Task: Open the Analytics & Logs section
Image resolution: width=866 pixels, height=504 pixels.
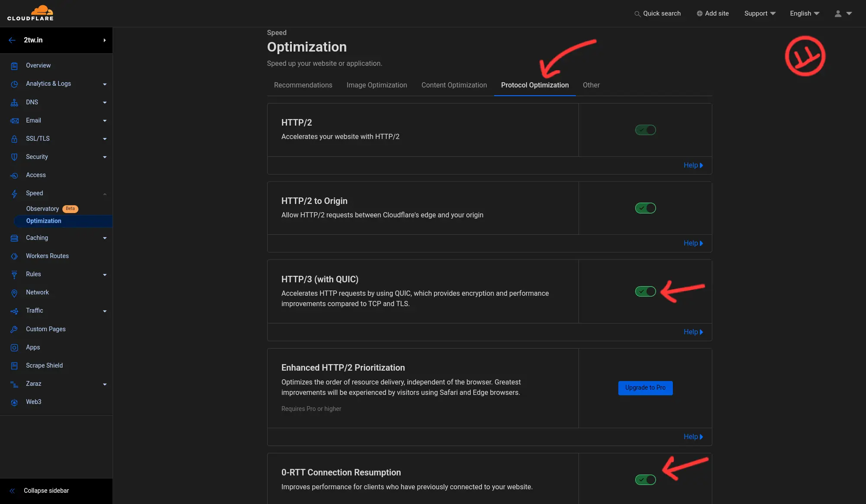Action: (58, 84)
